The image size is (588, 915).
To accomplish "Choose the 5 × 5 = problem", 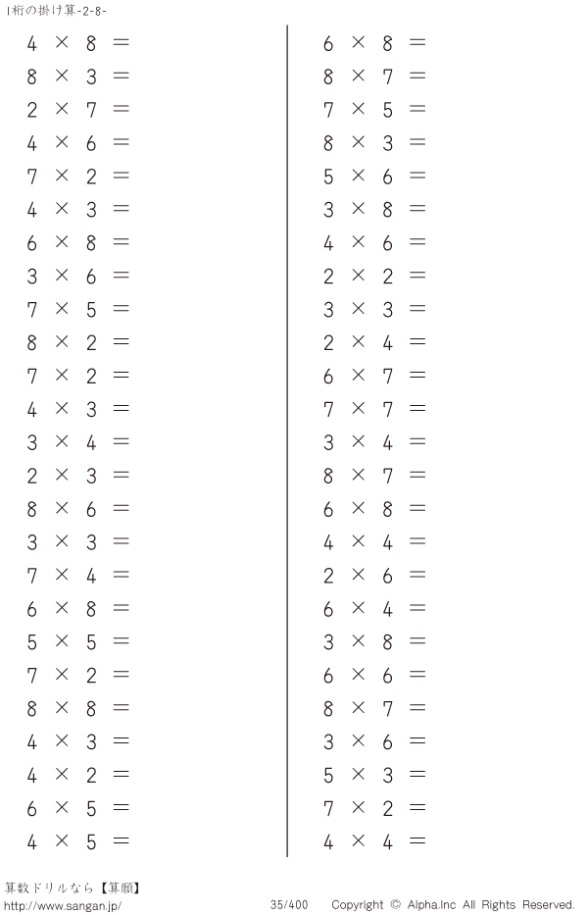I will pyautogui.click(x=78, y=642).
